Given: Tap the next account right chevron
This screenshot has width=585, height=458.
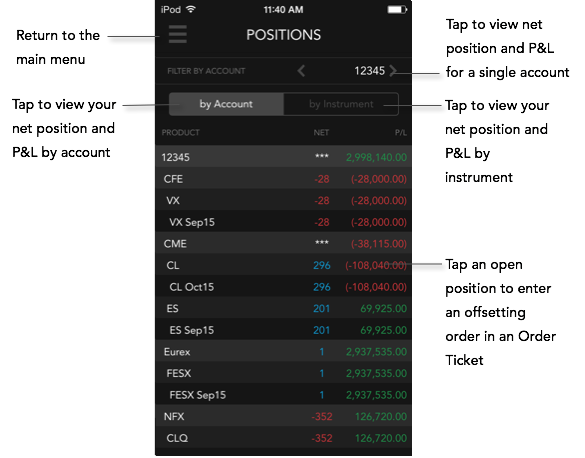Looking at the screenshot, I should 393,70.
